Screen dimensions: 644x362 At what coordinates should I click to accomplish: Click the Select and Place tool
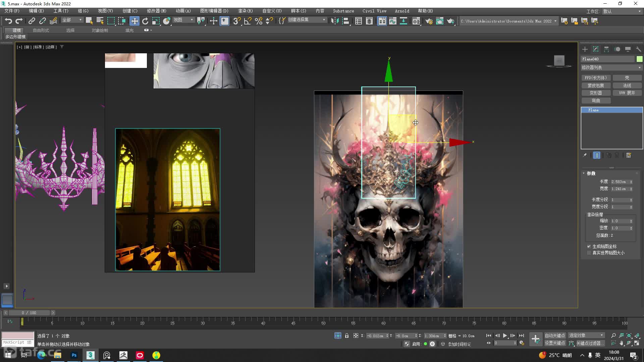click(x=167, y=21)
